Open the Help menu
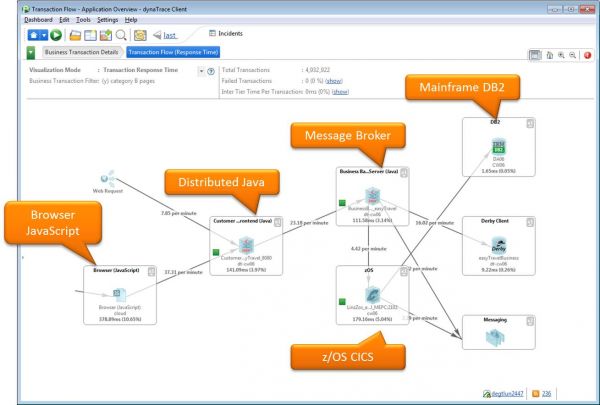 point(131,20)
